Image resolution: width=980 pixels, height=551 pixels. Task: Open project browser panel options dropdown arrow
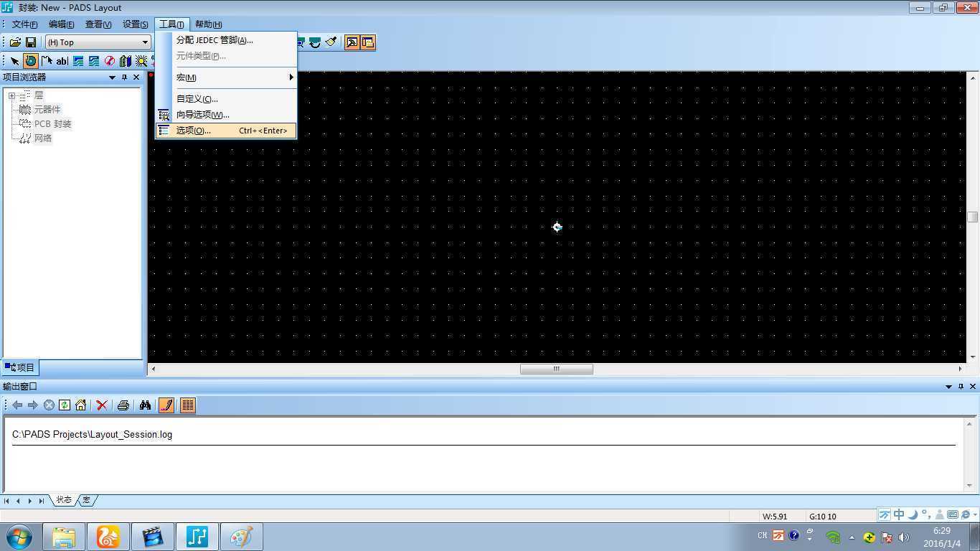tap(112, 77)
